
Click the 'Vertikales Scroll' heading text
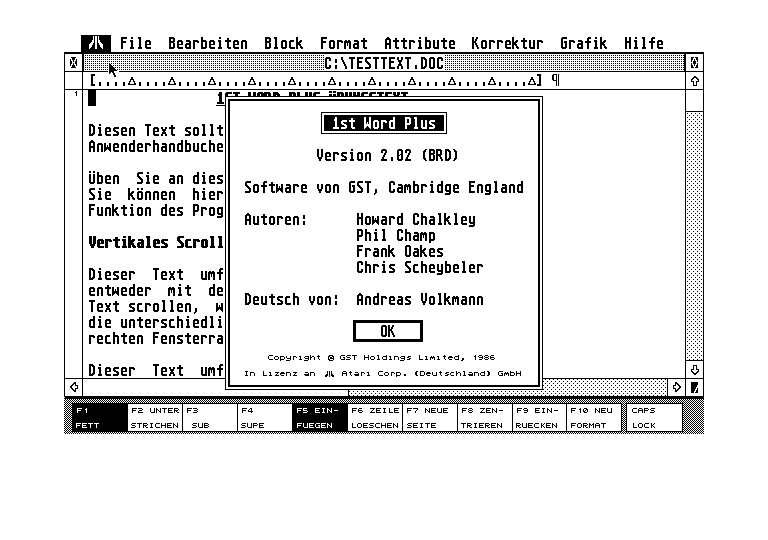pos(156,243)
